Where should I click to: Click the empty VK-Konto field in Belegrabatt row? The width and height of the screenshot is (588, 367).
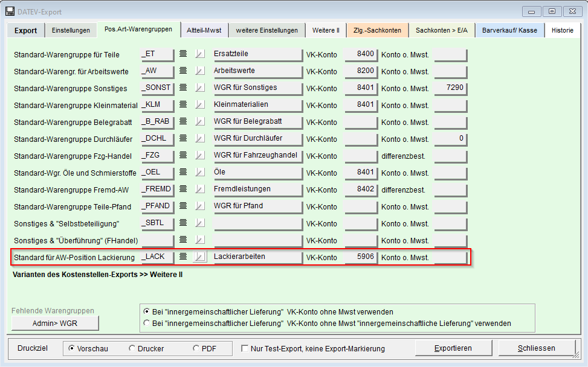tap(361, 122)
